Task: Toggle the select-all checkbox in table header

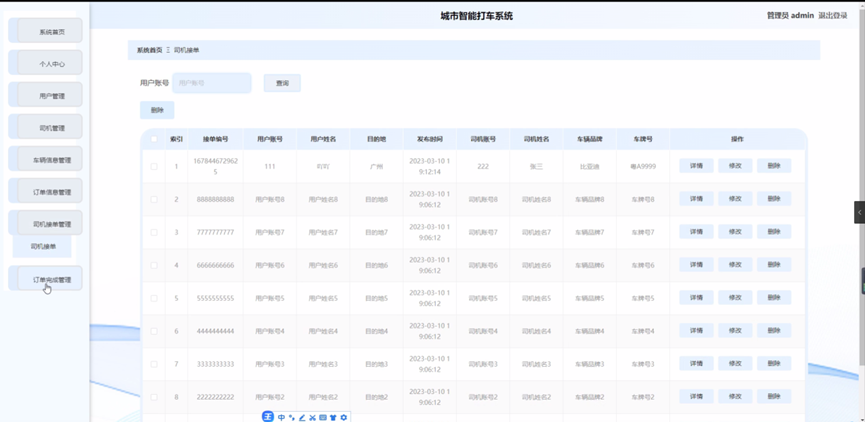Action: pyautogui.click(x=154, y=139)
